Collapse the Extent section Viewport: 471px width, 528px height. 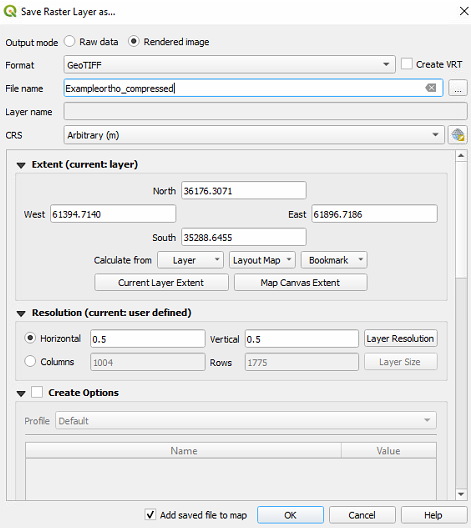click(x=21, y=165)
